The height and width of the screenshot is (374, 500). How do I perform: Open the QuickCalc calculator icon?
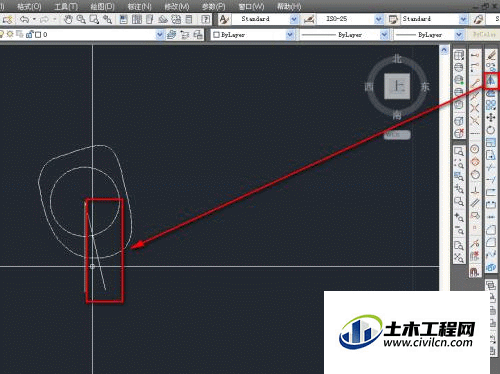(189, 19)
